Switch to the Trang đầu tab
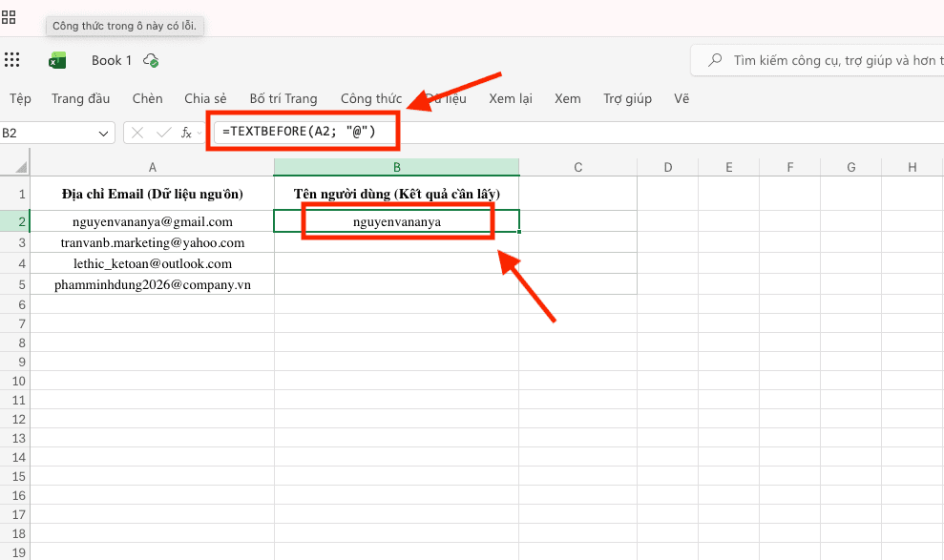 (x=81, y=98)
